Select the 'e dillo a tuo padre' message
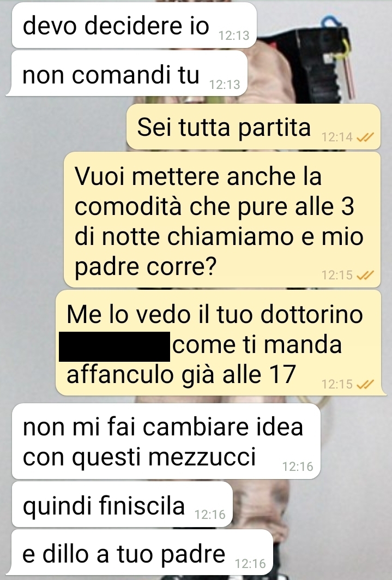Screen dimensions: 392x580 pyautogui.click(x=142, y=553)
